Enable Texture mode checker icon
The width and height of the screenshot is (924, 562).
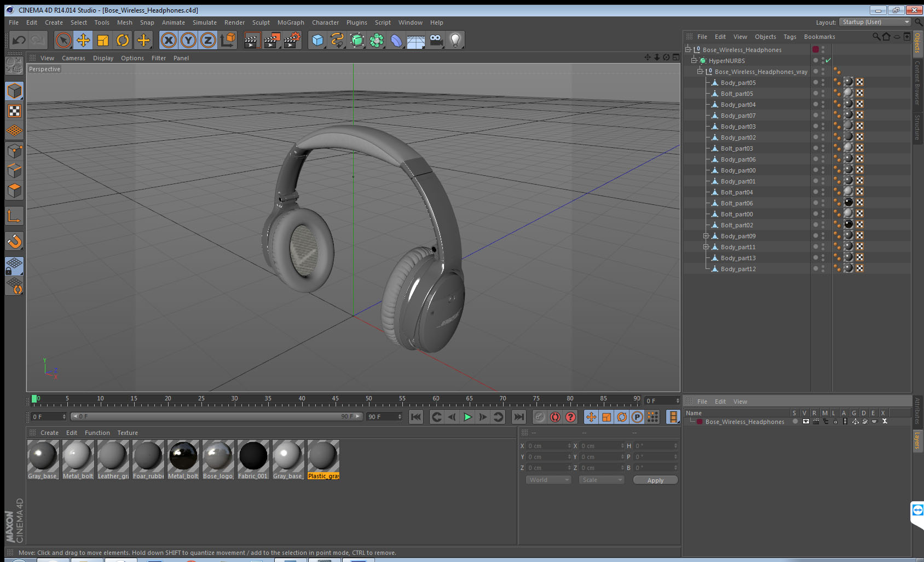coord(14,111)
